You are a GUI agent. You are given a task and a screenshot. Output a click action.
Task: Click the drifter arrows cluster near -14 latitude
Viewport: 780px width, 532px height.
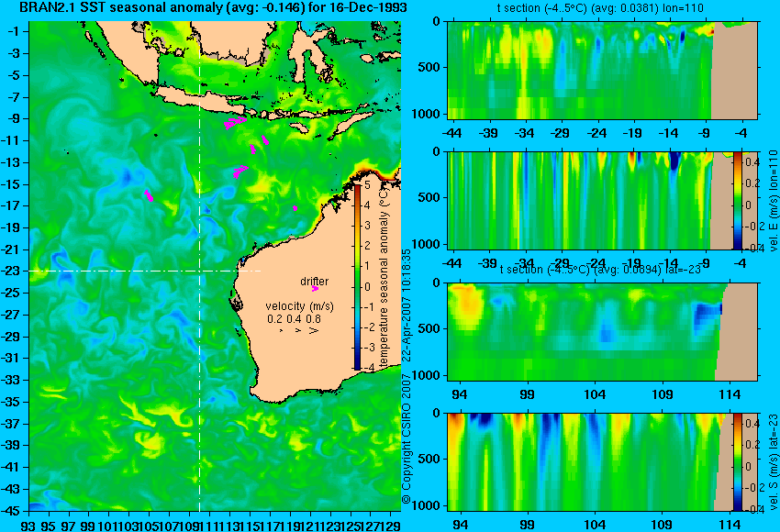point(240,172)
